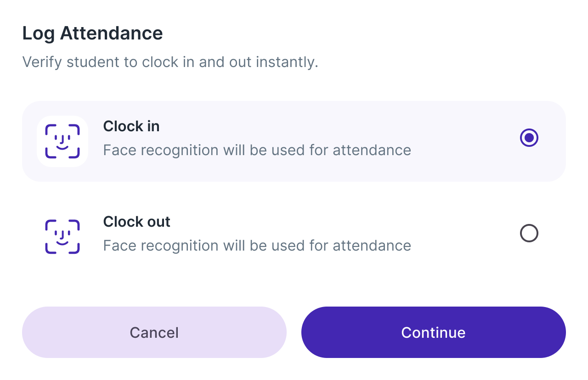This screenshot has height=380, width=588.
Task: Click the "Clock in" option title
Action: [131, 126]
